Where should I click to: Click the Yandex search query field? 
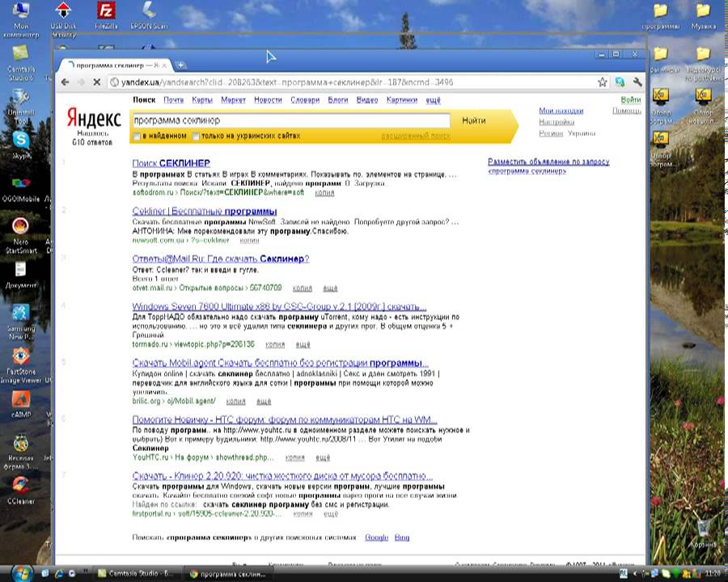tap(291, 120)
